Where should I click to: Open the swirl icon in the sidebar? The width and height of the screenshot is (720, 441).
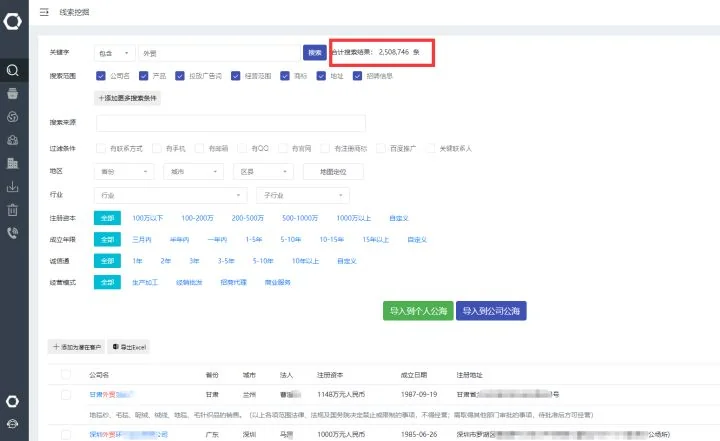coord(13,117)
